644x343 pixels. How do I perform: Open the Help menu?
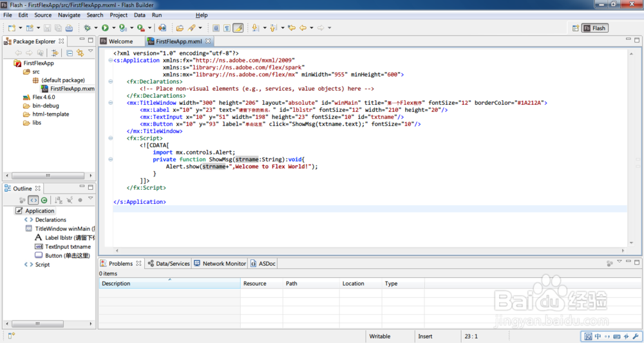tap(202, 15)
